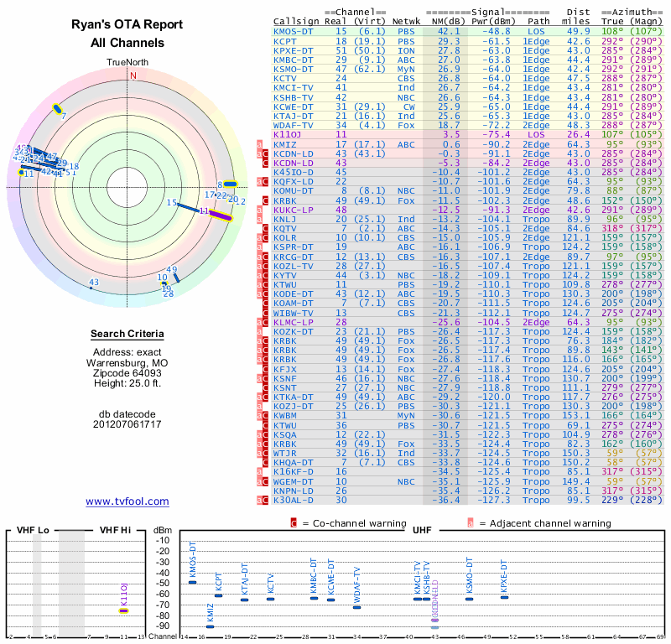Click the channel 43 dot on radar plot

tap(91, 288)
